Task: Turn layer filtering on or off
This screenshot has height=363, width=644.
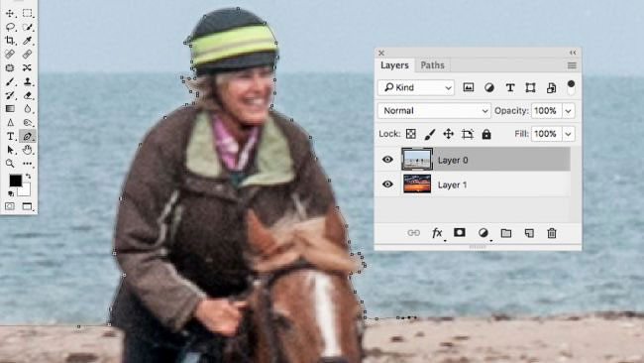Action: click(x=571, y=86)
